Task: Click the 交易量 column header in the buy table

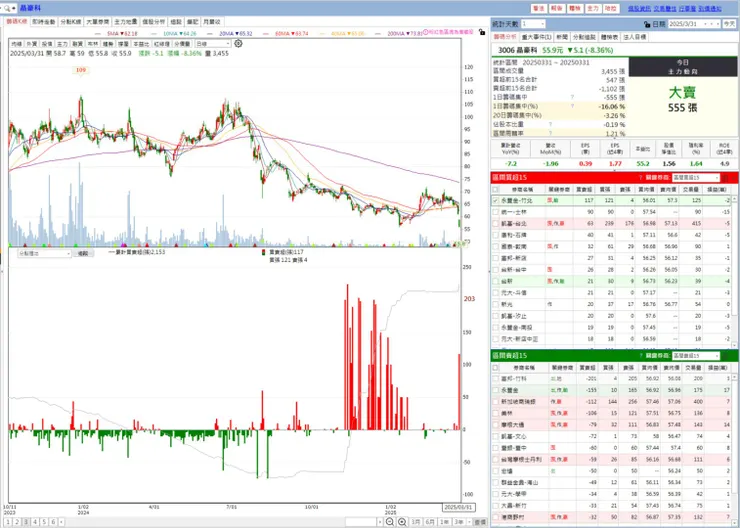Action: point(690,189)
